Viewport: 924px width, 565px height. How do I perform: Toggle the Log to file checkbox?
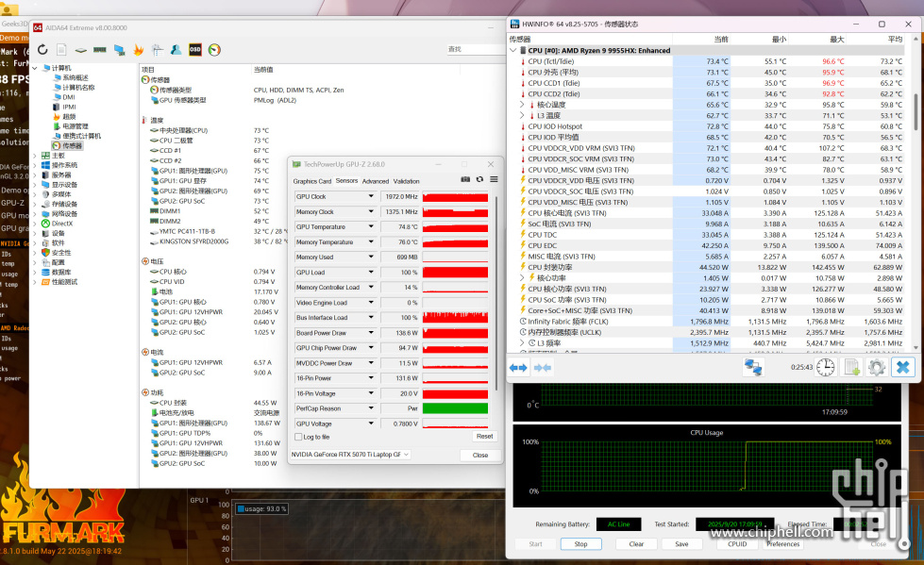point(298,437)
